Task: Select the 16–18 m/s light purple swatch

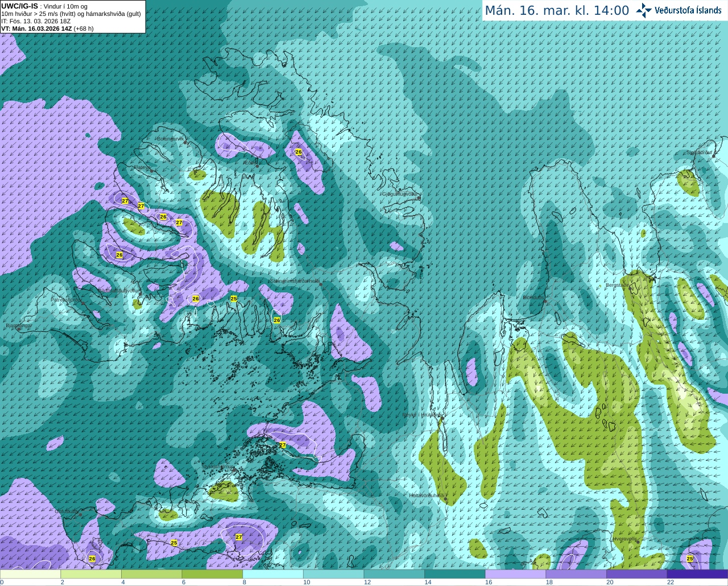Action: pyautogui.click(x=515, y=574)
